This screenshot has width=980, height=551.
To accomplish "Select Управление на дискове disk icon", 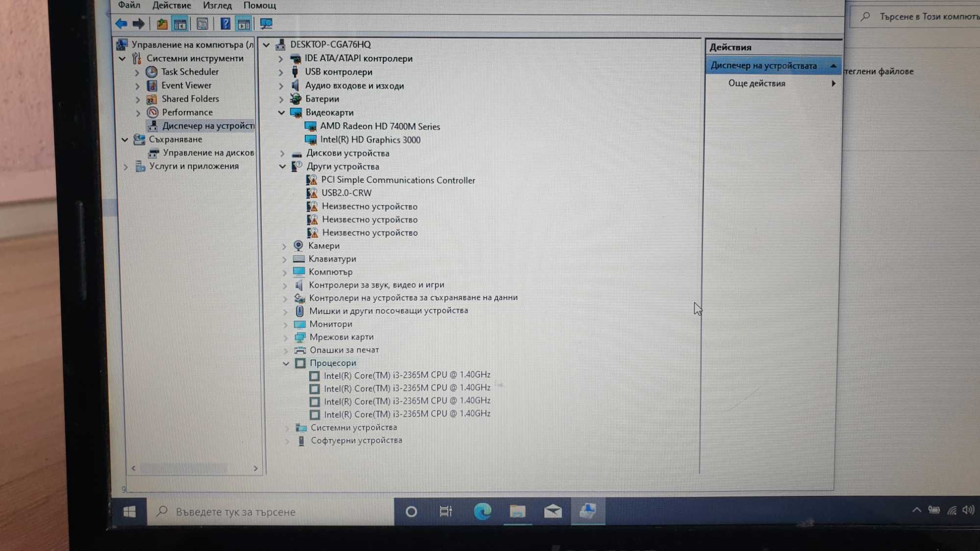I will click(153, 153).
